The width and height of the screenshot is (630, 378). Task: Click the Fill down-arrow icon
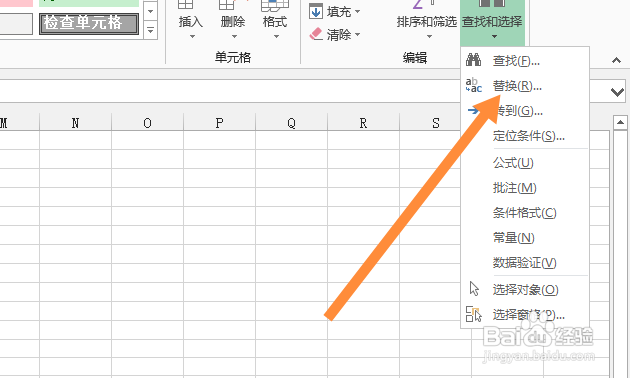tap(316, 11)
